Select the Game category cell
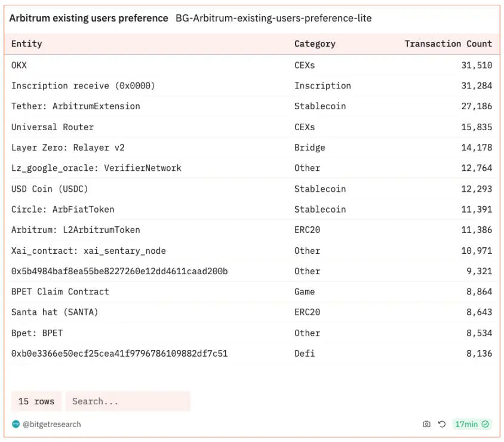The height and width of the screenshot is (442, 504). tap(305, 291)
